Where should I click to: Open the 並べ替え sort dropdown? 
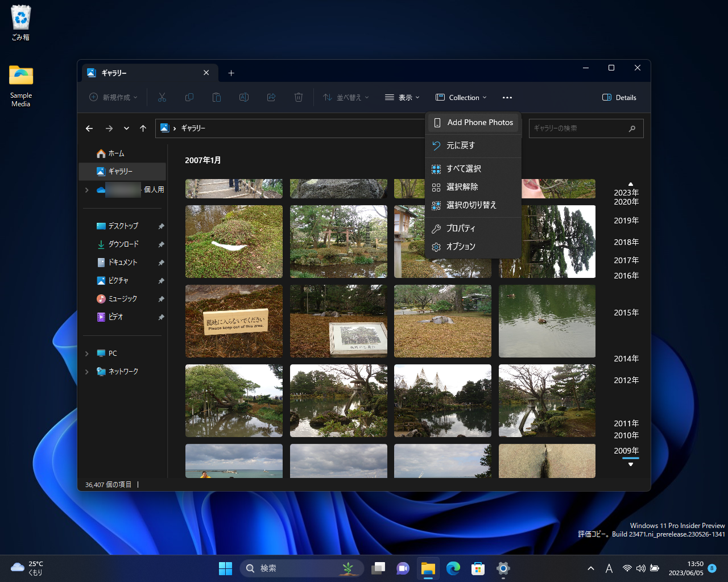(x=346, y=97)
